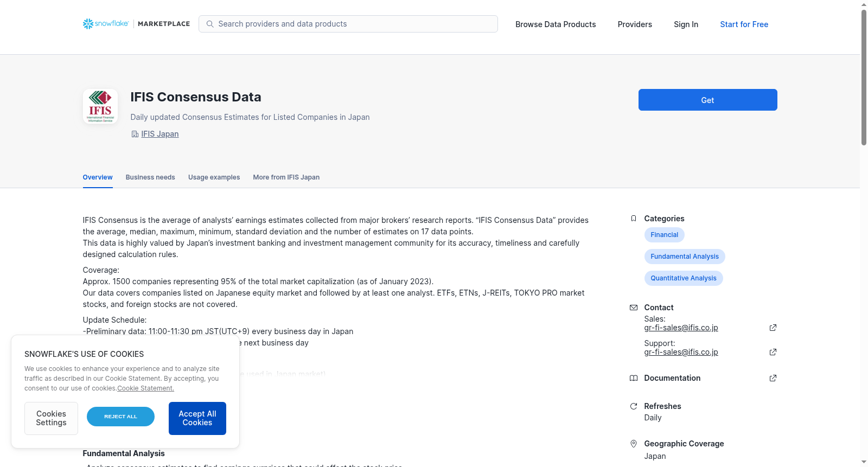Click the Categories bookmark icon
The width and height of the screenshot is (868, 467).
634,219
